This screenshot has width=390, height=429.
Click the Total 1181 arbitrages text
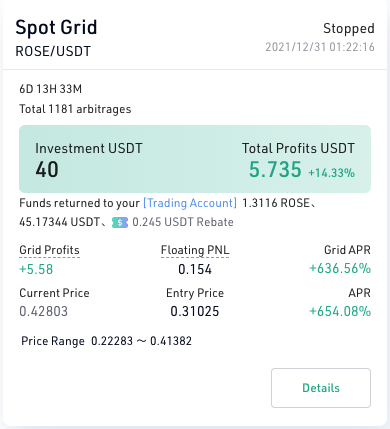75,109
